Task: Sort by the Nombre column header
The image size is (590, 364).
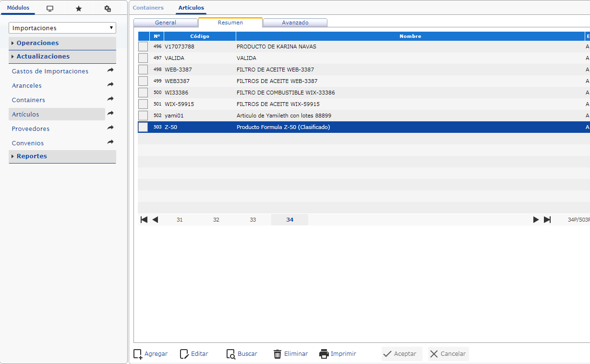Action: [x=410, y=36]
